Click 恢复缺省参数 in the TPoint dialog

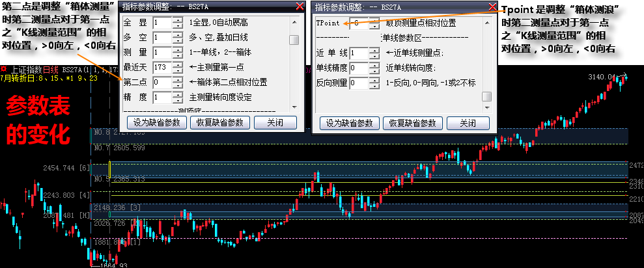point(413,123)
